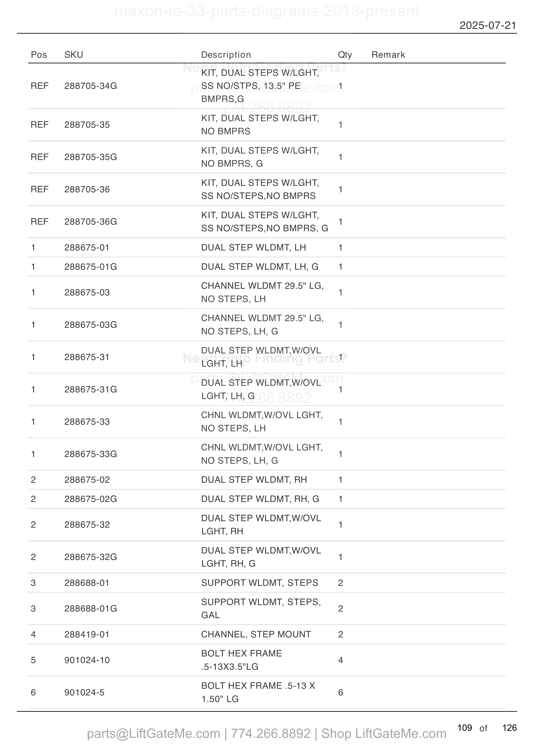This screenshot has height=756, width=534.
Task: Click the parts@LiftGateMe.com footer email link
Action: (x=153, y=734)
